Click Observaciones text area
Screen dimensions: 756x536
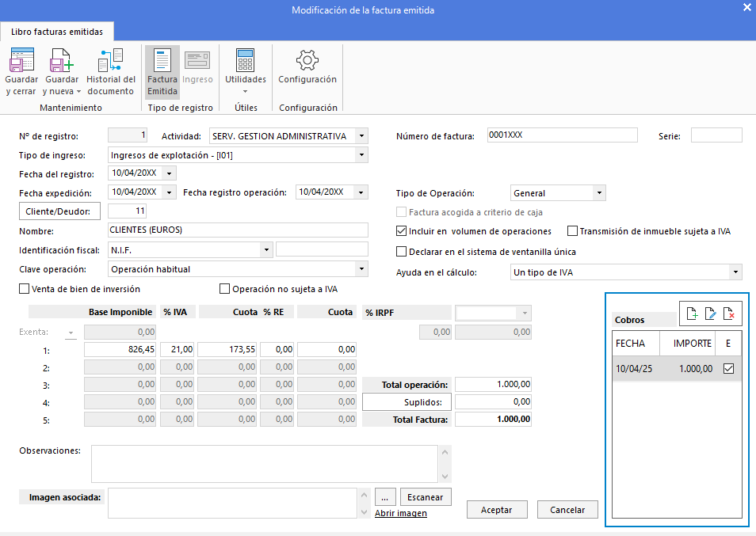(x=265, y=464)
